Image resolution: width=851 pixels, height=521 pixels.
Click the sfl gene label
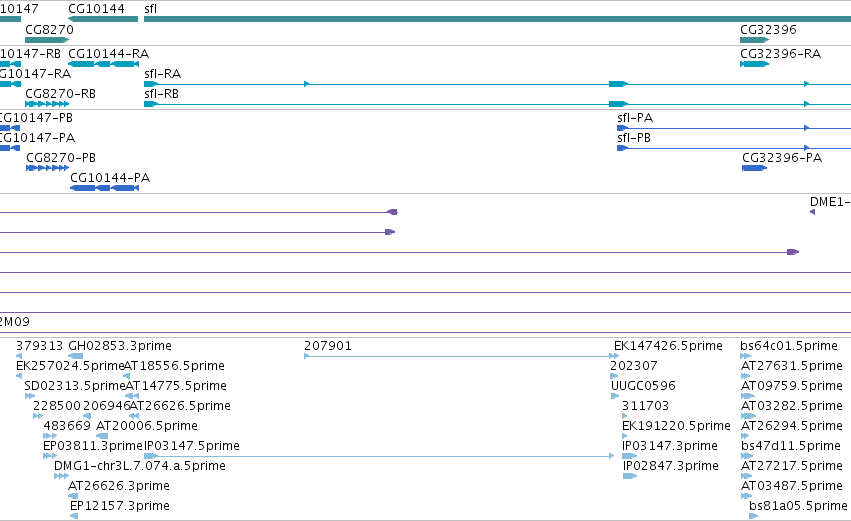(150, 9)
